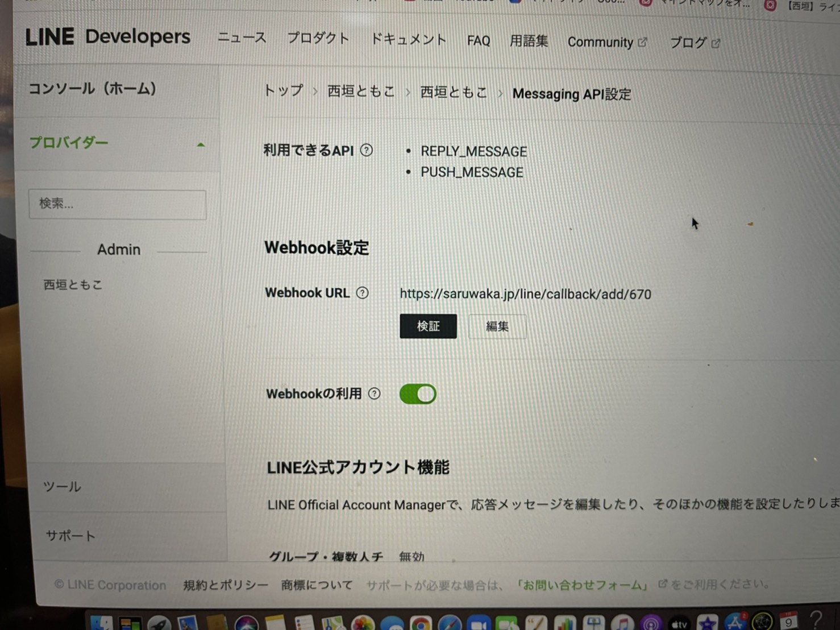The width and height of the screenshot is (840, 630).
Task: Open the 用語集 glossary page
Action: (529, 42)
